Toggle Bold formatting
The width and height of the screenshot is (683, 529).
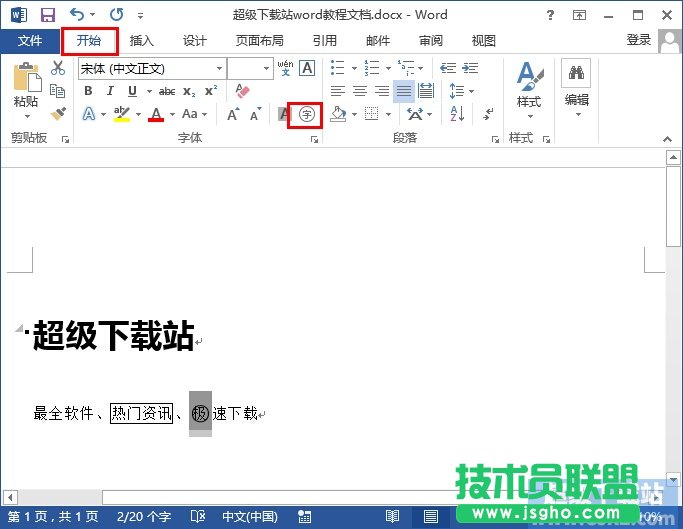pyautogui.click(x=88, y=91)
